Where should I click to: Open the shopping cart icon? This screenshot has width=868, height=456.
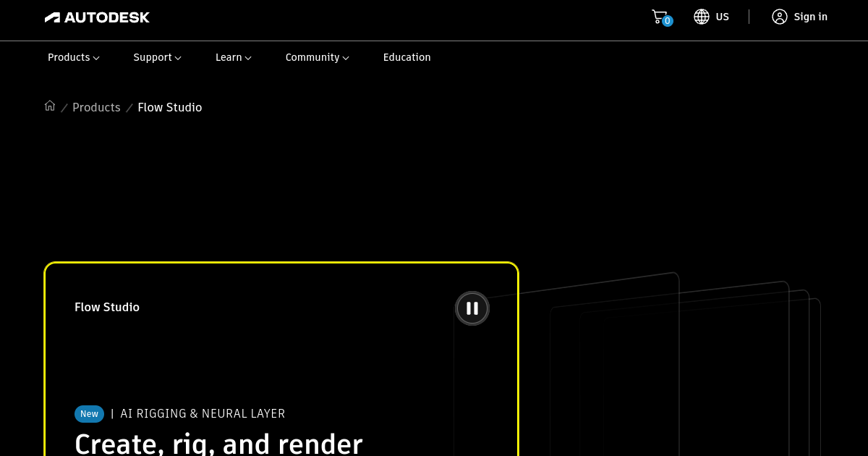tap(659, 16)
